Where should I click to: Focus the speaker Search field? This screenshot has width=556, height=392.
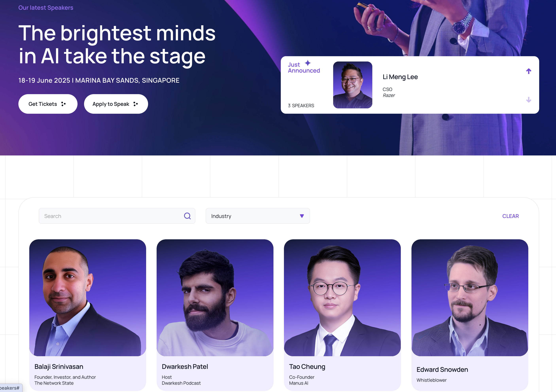(x=117, y=216)
